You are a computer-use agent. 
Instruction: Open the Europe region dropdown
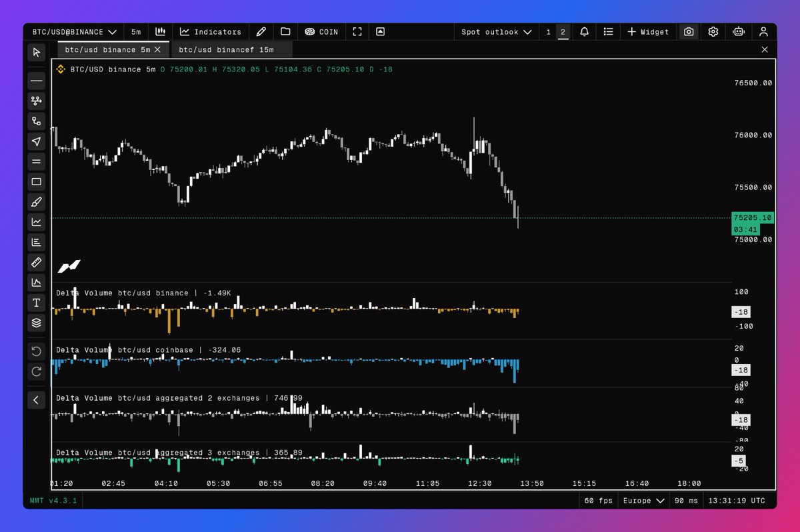tap(643, 501)
